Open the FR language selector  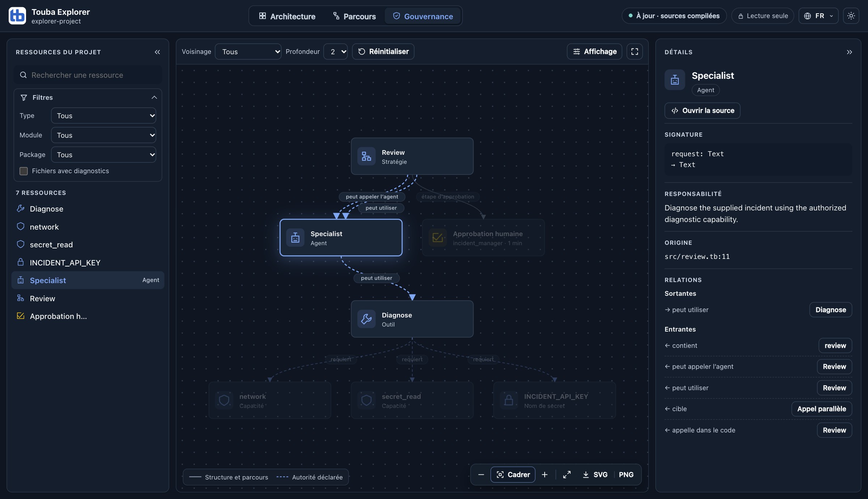[x=818, y=16]
